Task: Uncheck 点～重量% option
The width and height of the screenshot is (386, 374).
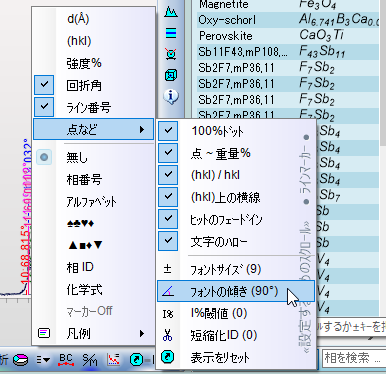Action: 236,153
